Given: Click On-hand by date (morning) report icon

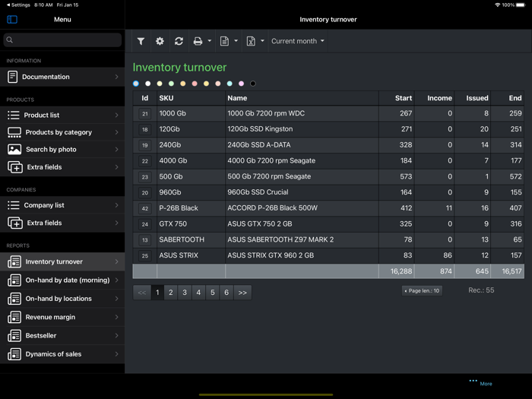Looking at the screenshot, I should point(14,280).
